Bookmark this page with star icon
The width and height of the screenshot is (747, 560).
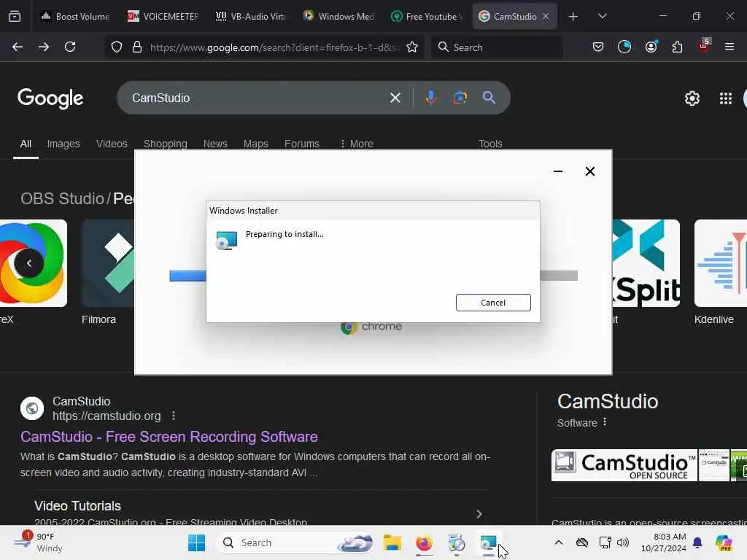coord(412,47)
